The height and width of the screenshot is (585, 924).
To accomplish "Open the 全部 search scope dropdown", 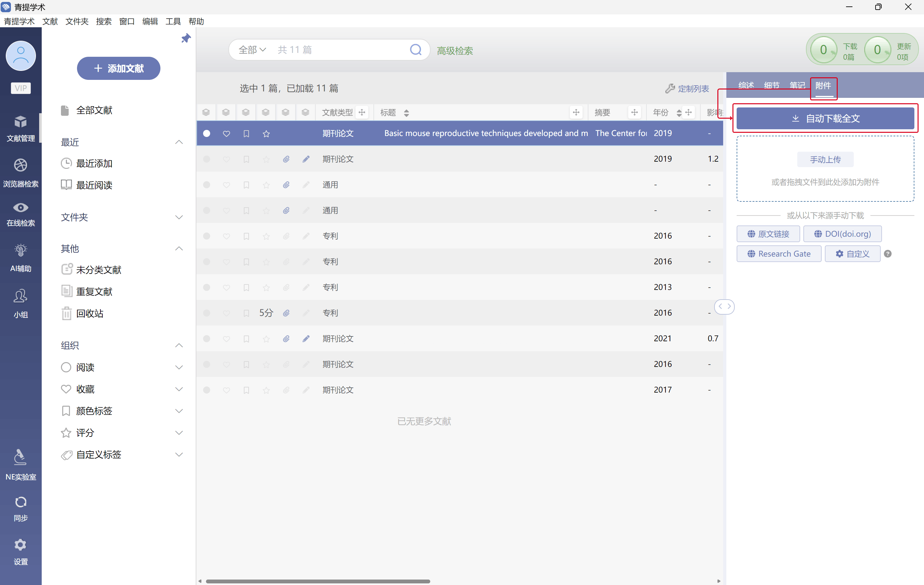I will 252,49.
